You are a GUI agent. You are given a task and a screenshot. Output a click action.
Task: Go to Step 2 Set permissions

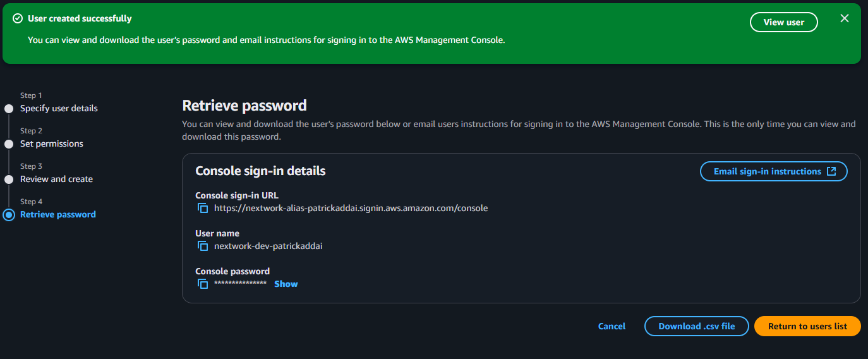point(51,143)
